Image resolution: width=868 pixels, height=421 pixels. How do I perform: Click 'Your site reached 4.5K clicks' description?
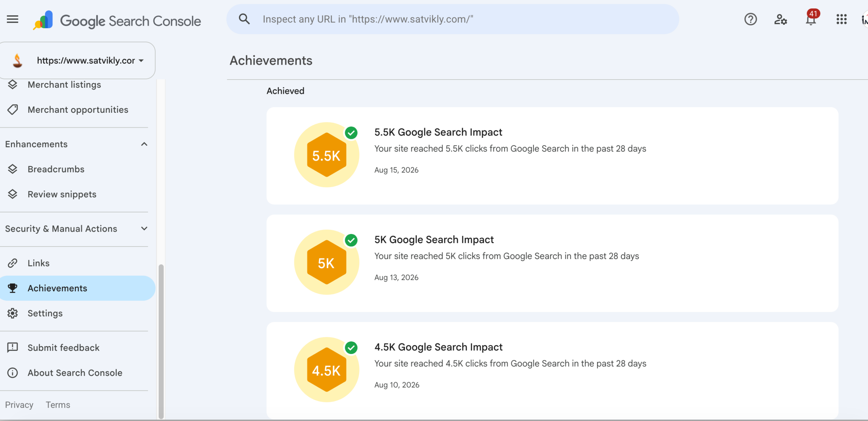510,363
